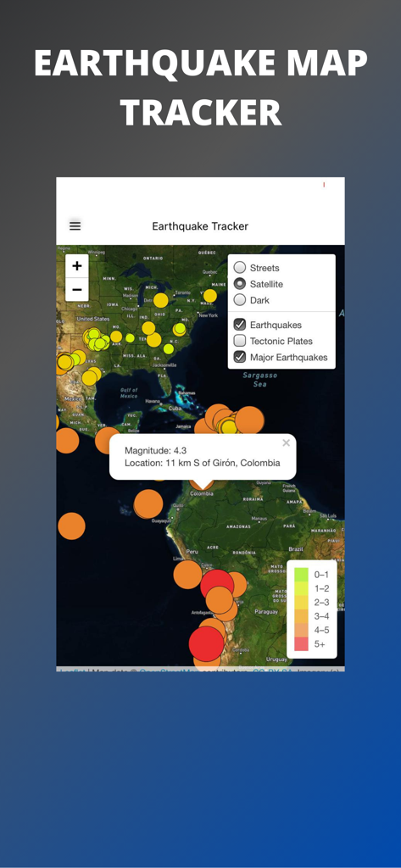Close the magnitude 4.3 popup

click(x=286, y=442)
